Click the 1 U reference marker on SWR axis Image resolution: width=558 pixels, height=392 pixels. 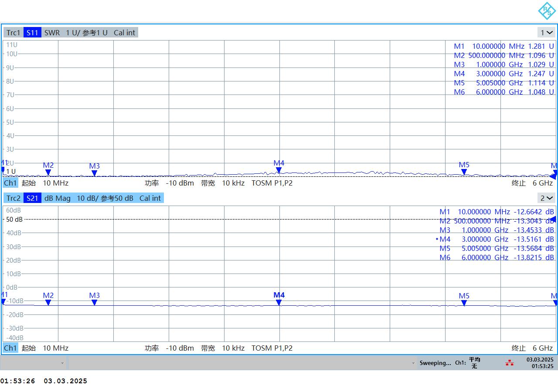tap(10, 172)
